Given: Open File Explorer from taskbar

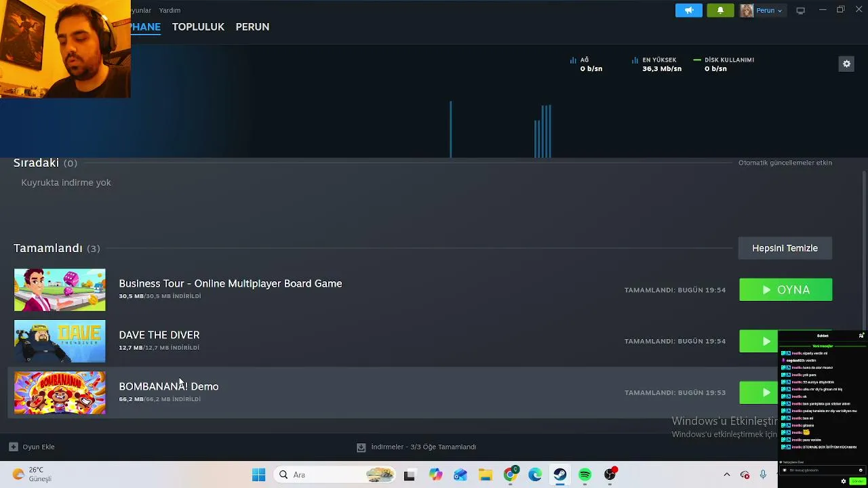Looking at the screenshot, I should point(485,475).
